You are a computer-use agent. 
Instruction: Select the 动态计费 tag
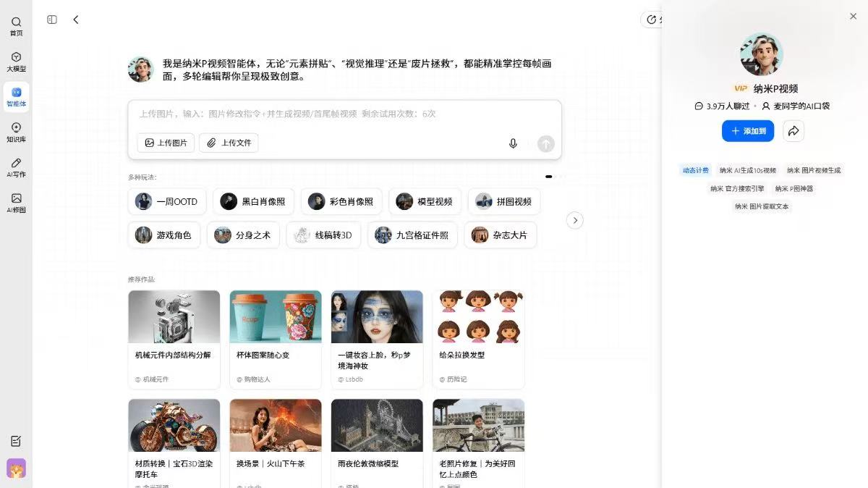(695, 170)
